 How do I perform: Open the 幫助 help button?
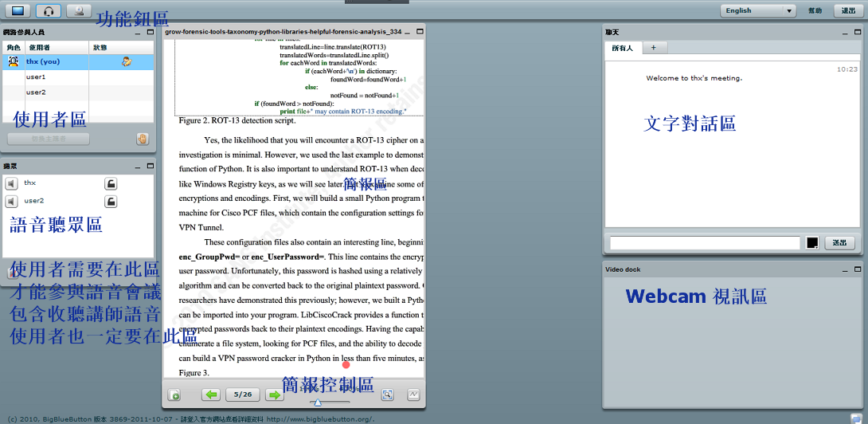[x=815, y=10]
